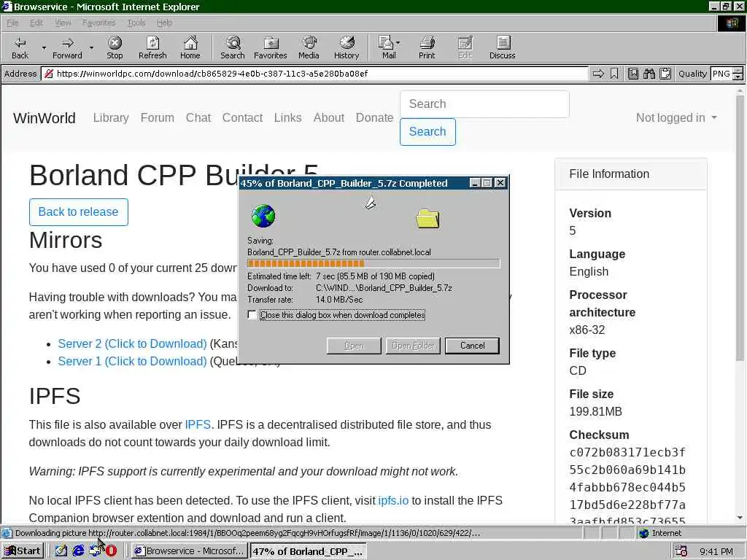Go to the Home page
The width and height of the screenshot is (747, 560).
[x=190, y=47]
